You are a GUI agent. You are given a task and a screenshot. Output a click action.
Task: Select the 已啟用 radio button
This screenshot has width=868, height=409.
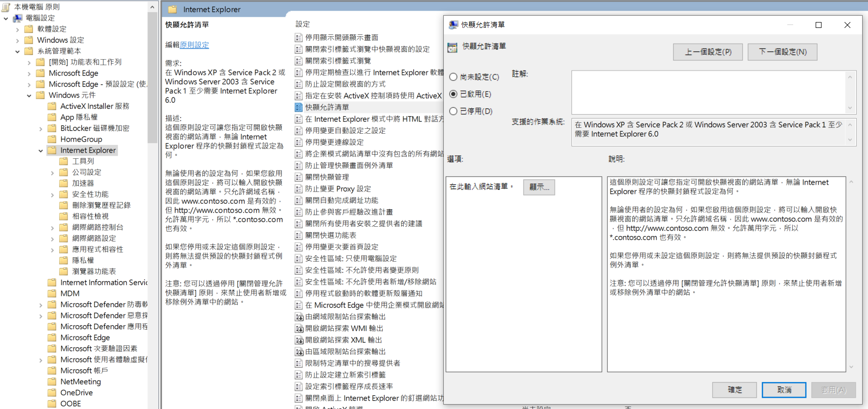coord(454,94)
